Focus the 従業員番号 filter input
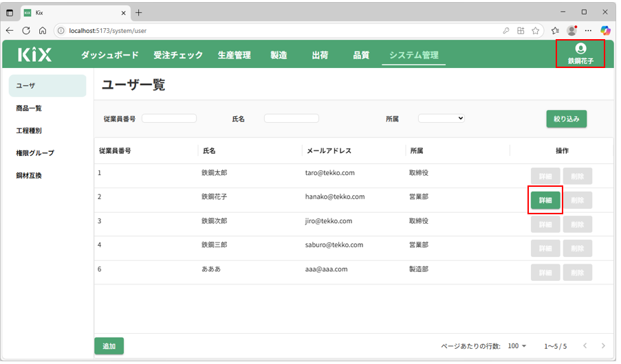Viewport: 621px width, 364px height. pyautogui.click(x=169, y=118)
